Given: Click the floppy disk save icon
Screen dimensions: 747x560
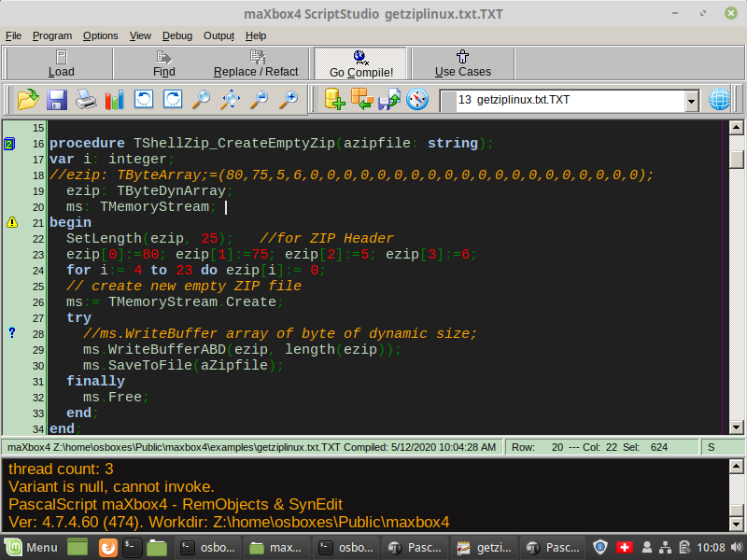Looking at the screenshot, I should (57, 99).
